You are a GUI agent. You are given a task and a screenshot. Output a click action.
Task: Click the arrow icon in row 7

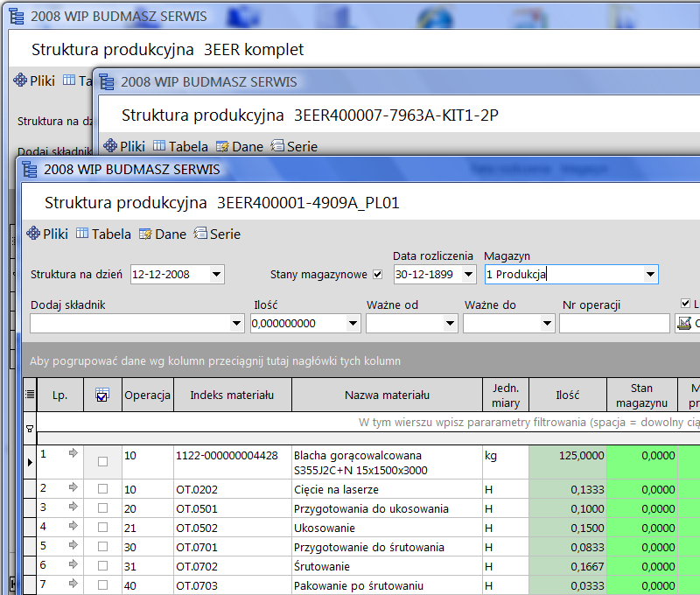pyautogui.click(x=73, y=583)
